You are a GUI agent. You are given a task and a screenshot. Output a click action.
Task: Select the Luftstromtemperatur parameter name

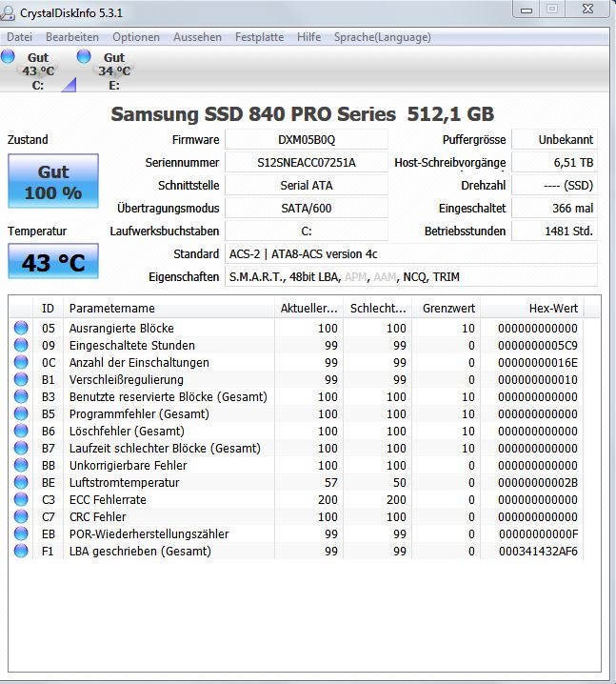(124, 482)
